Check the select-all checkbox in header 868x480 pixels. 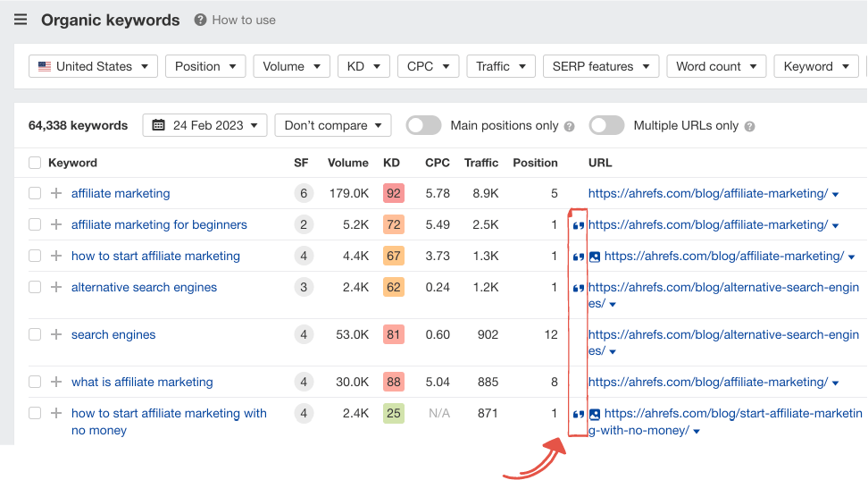(35, 163)
